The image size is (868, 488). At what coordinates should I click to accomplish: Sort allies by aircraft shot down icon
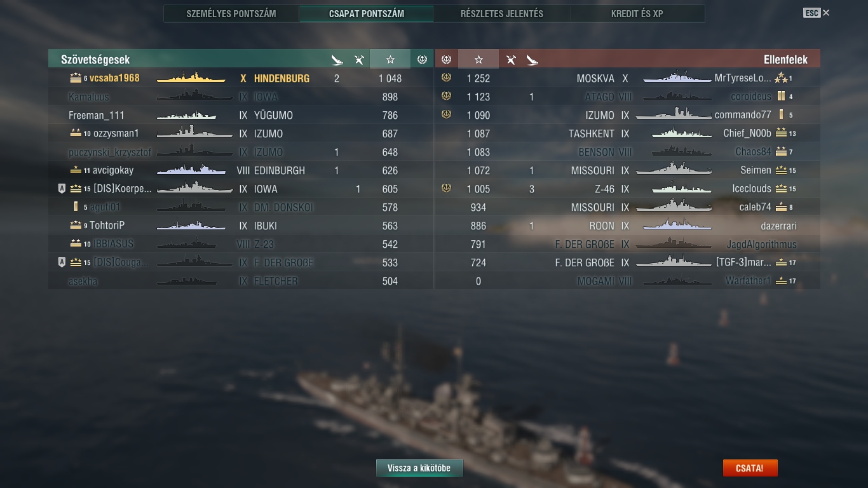359,60
